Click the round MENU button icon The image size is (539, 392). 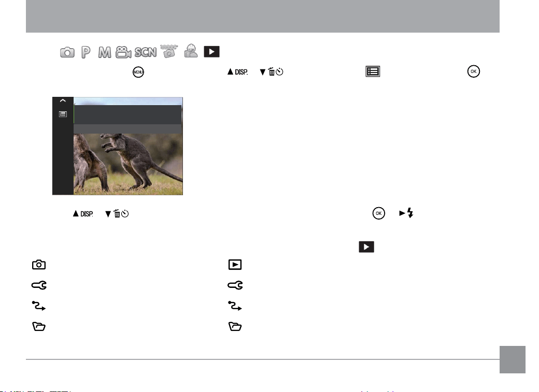(x=138, y=72)
